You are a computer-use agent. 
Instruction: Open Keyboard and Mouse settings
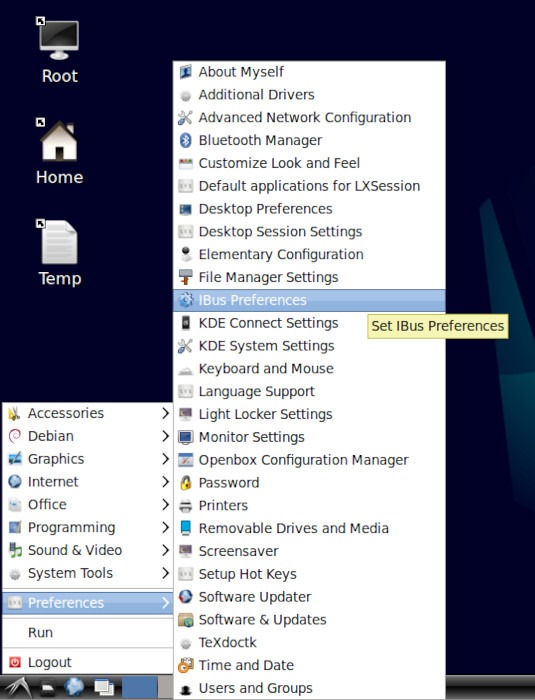tap(309, 369)
